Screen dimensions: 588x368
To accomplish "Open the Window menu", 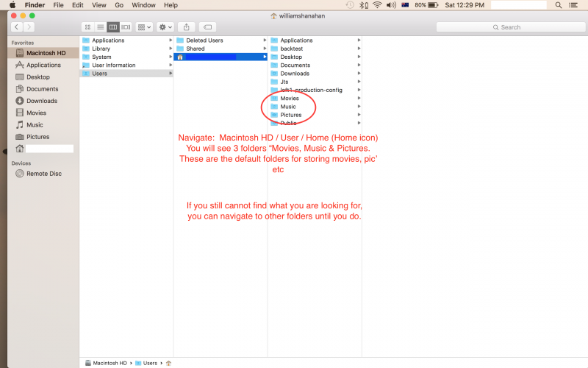I will pyautogui.click(x=143, y=5).
